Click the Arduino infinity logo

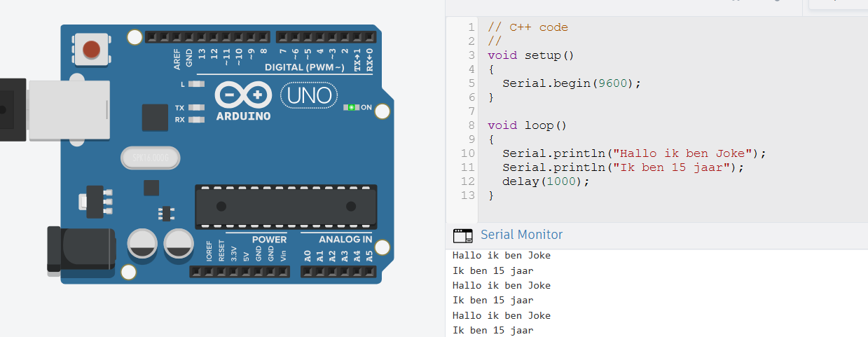tap(243, 95)
